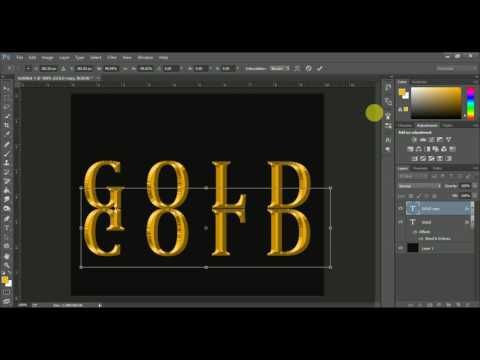Select the Horizontal Type tool in toolbox
The image size is (480, 360).
pos(6,228)
